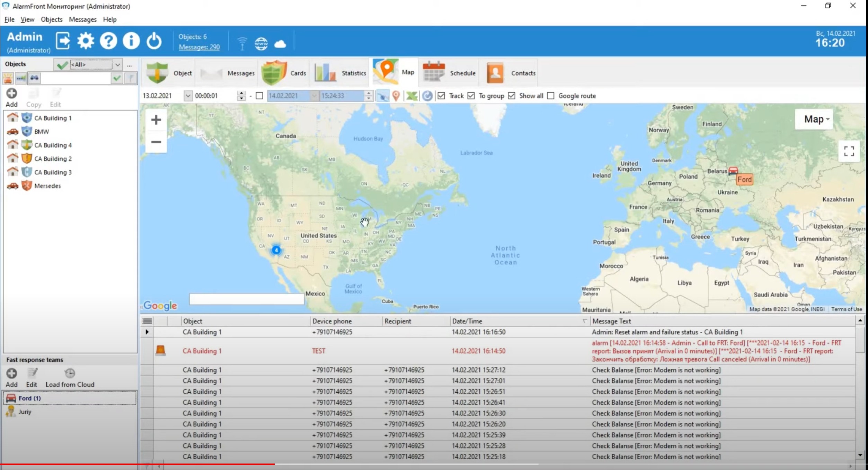
Task: Click the Ford car marker on map
Action: point(733,171)
